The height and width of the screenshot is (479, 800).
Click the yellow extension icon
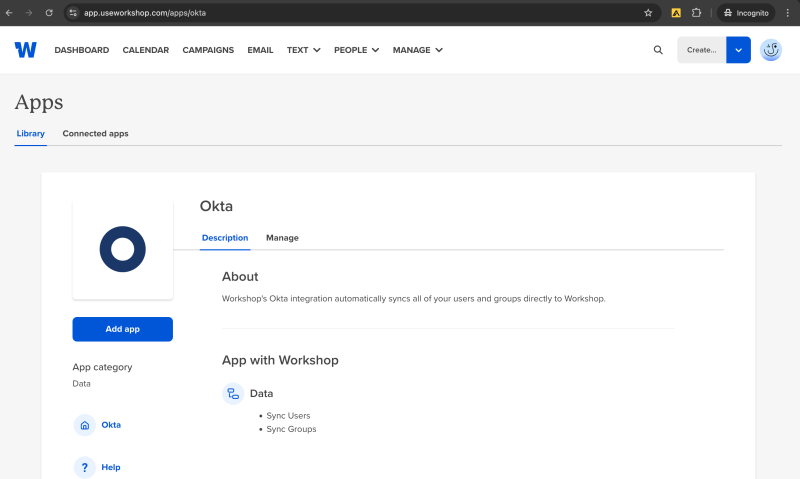click(676, 13)
